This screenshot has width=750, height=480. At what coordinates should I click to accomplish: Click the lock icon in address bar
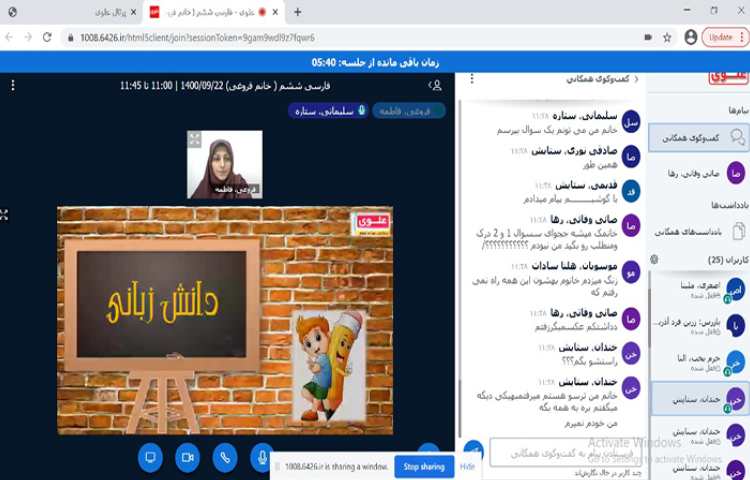[x=70, y=37]
